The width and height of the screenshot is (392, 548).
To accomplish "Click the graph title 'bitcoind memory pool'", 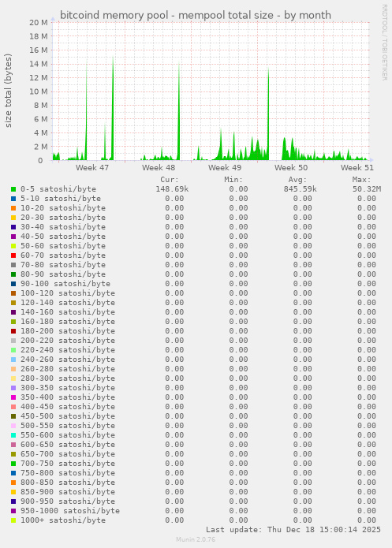I will coord(114,16).
